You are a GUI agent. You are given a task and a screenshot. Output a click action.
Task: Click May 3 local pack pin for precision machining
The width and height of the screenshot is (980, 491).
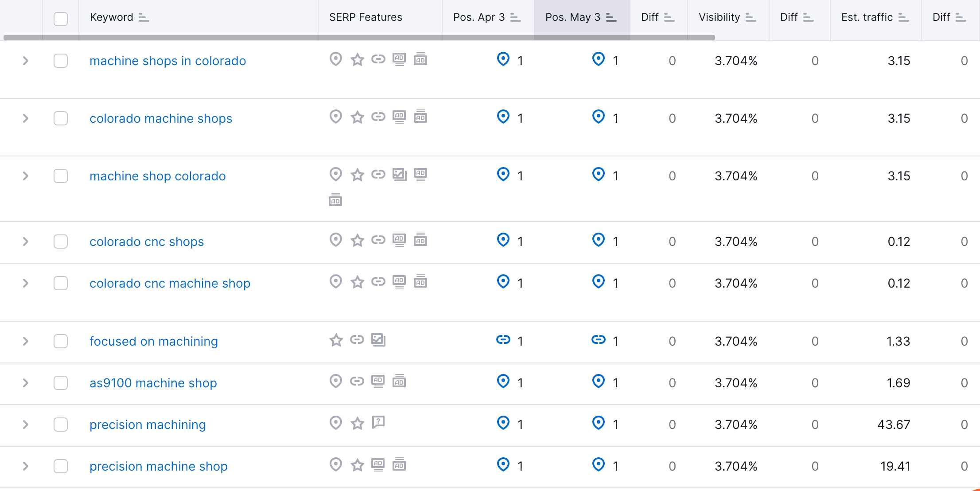tap(599, 423)
